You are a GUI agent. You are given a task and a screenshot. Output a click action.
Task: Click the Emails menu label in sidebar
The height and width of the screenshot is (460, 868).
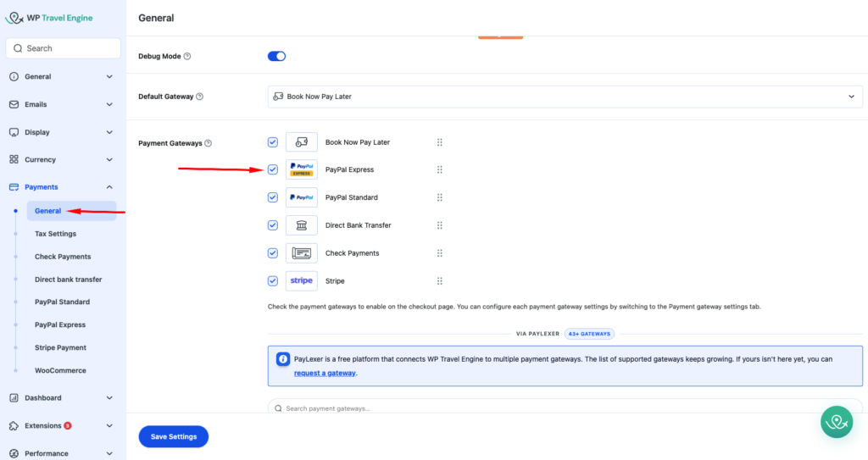point(36,104)
